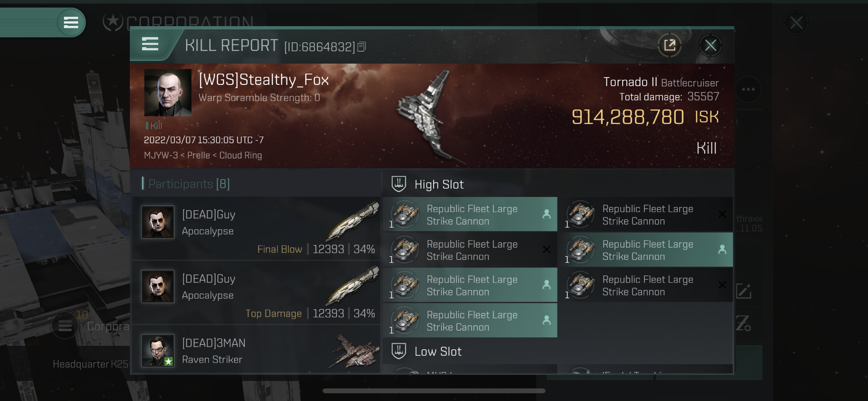Click the MJYW-3 < Prelle < Cloud Ring location
868x401 pixels.
(203, 155)
